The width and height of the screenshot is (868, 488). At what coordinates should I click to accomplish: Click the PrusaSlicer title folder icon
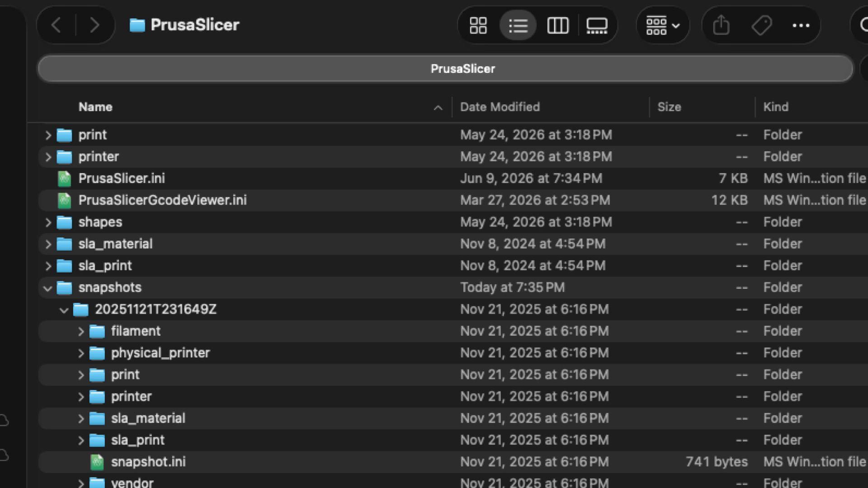click(x=137, y=25)
